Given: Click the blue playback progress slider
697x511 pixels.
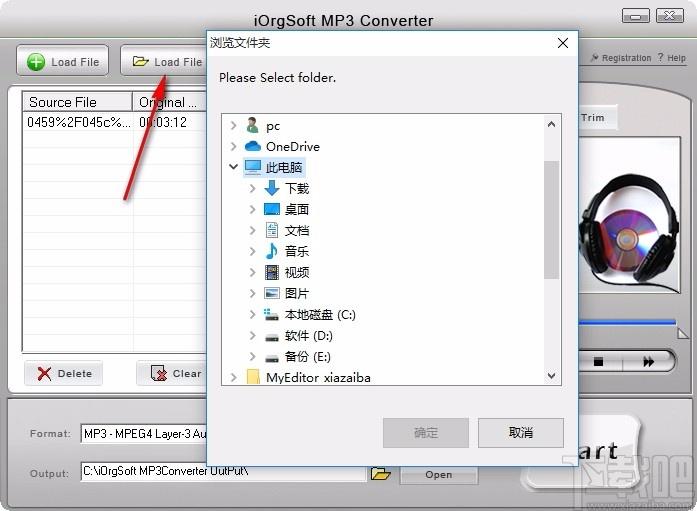Looking at the screenshot, I should point(628,322).
